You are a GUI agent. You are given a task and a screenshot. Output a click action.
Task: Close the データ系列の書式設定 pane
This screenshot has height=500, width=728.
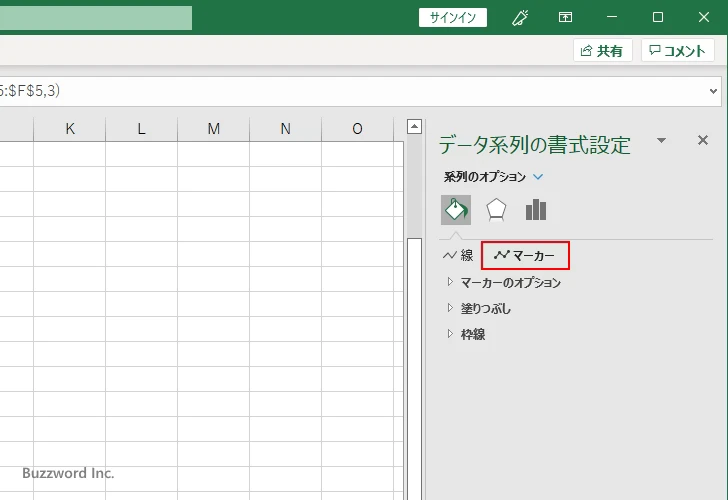(702, 141)
